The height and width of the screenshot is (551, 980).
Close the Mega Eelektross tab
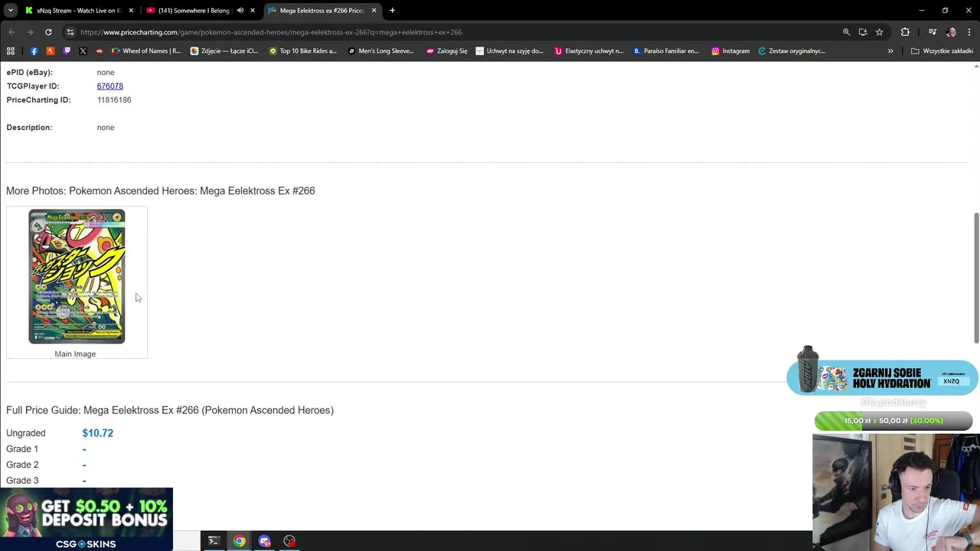click(374, 11)
